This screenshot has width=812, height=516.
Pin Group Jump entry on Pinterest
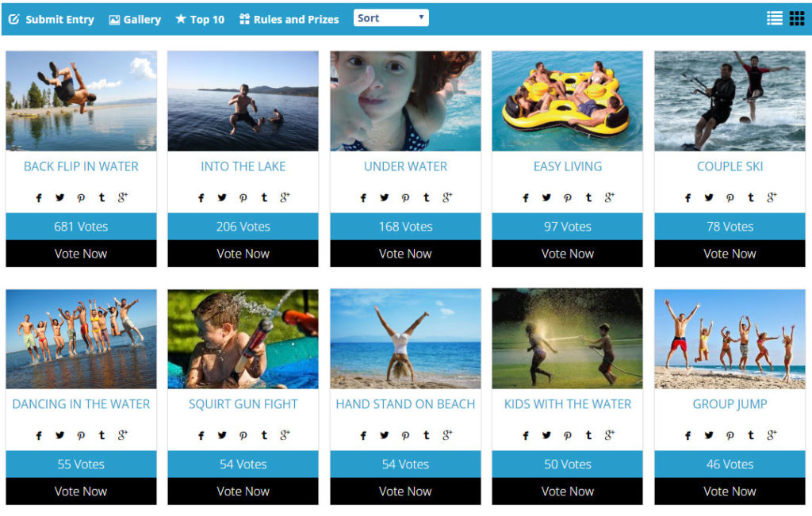pyautogui.click(x=730, y=435)
